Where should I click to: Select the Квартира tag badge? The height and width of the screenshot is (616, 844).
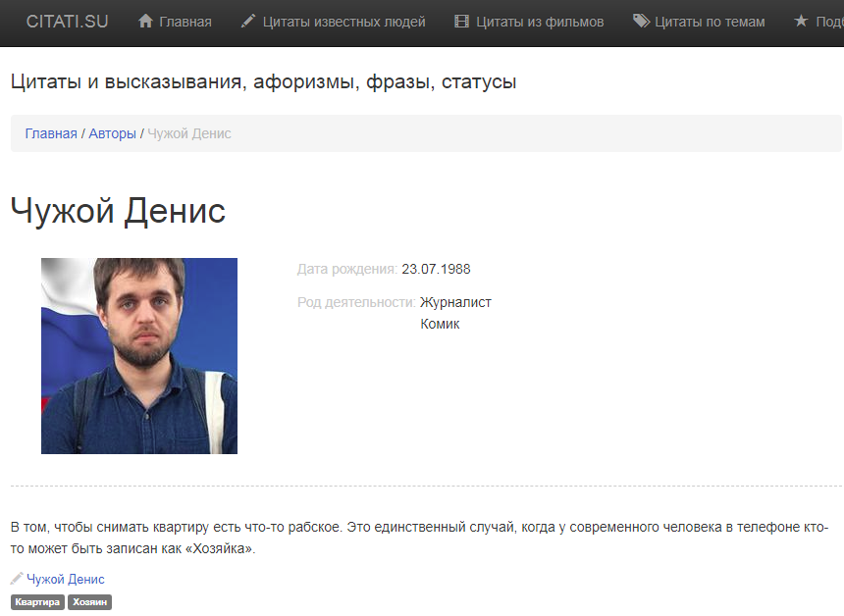[37, 602]
